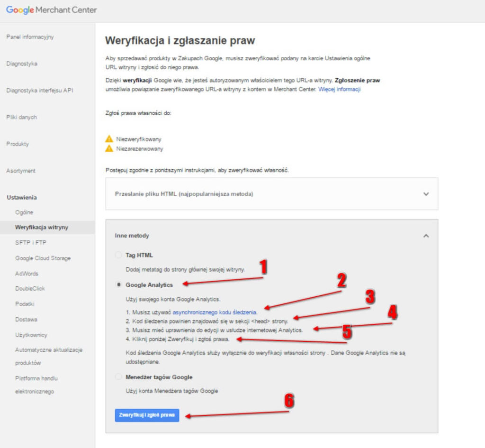Open Google Cloud Storage settings
Viewport: 485px width, 448px height.
coord(43,258)
